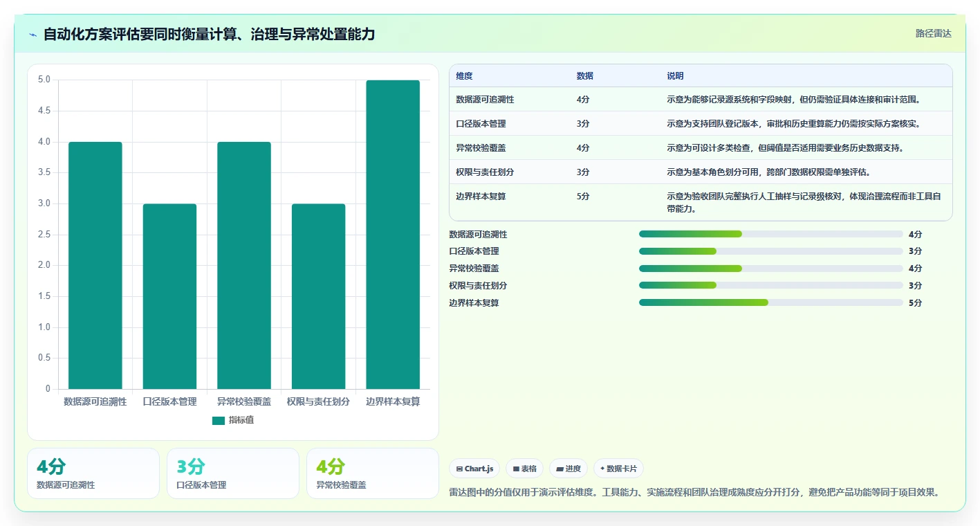The width and height of the screenshot is (980, 526).
Task: Click the 权限与责任划分 progress bar
Action: [x=771, y=285]
